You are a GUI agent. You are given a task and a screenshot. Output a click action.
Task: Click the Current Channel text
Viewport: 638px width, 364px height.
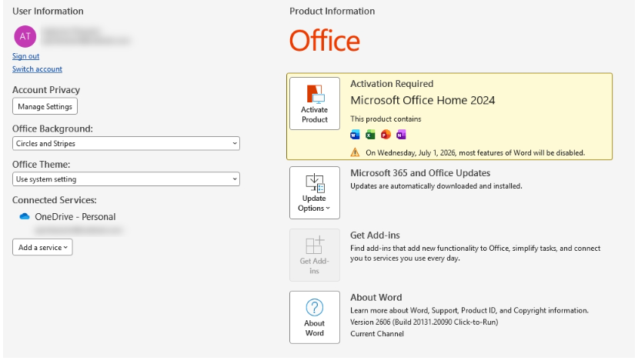[377, 334]
